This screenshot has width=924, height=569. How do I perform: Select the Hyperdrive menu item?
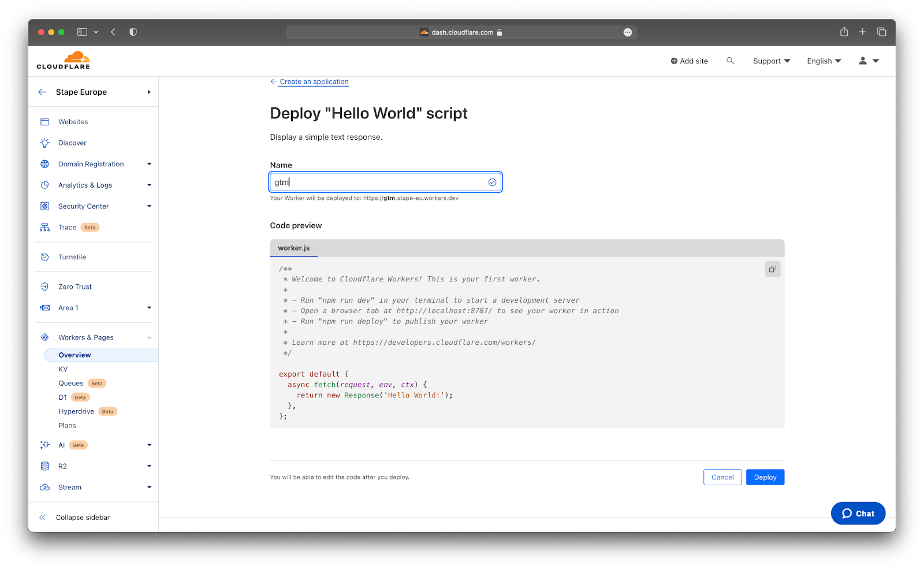[76, 411]
